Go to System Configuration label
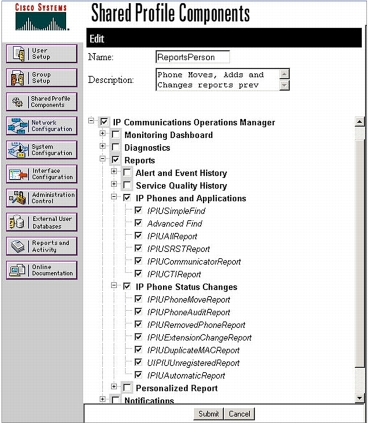Viewport: 369px width, 426px height. 52,150
